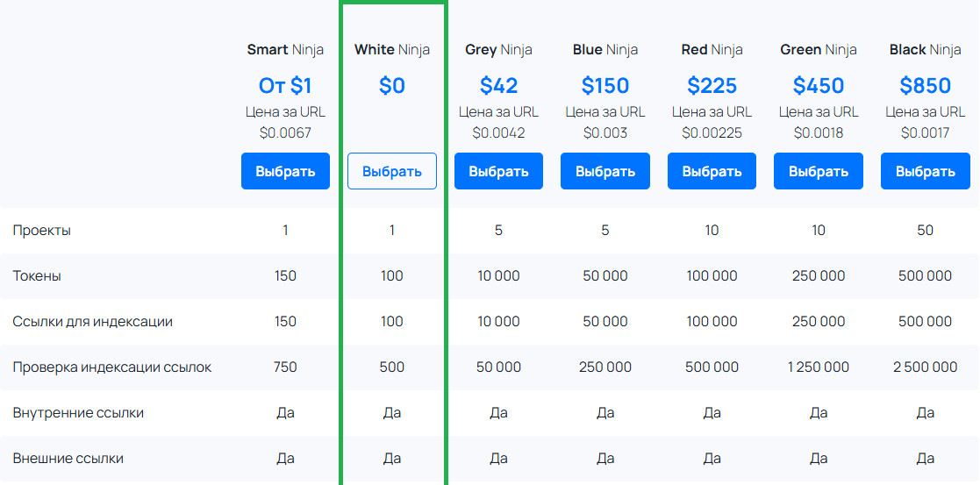The height and width of the screenshot is (485, 980).
Task: Click the Проекты row label
Action: tap(42, 230)
